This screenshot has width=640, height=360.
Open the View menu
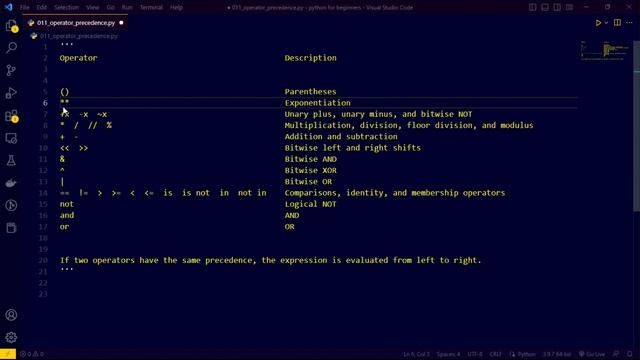(x=93, y=7)
